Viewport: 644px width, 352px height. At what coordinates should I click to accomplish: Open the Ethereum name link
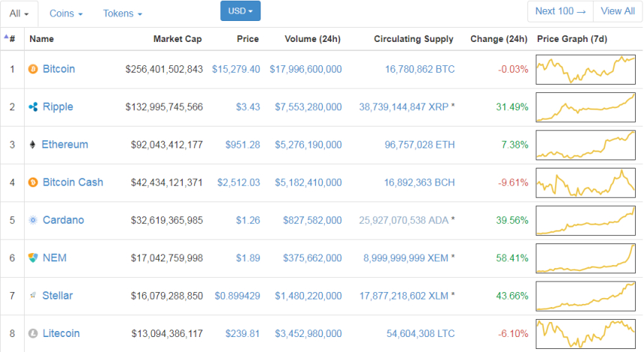point(64,145)
